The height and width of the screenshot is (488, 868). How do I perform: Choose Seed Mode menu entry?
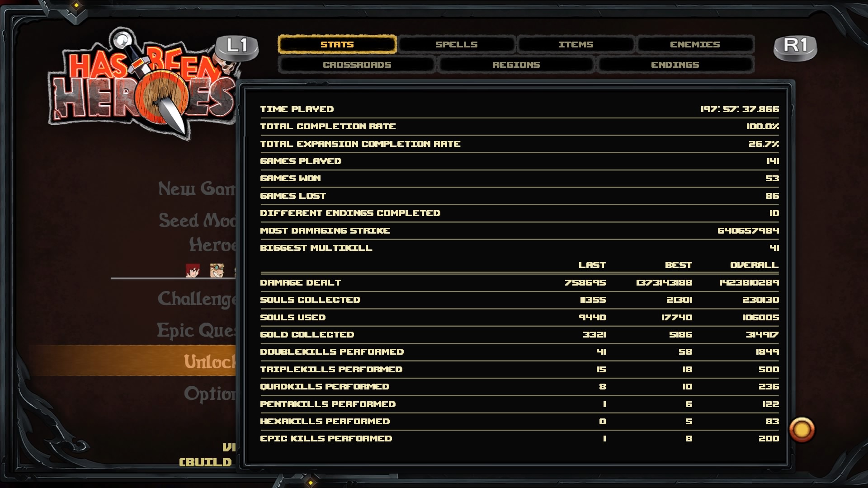pyautogui.click(x=197, y=221)
